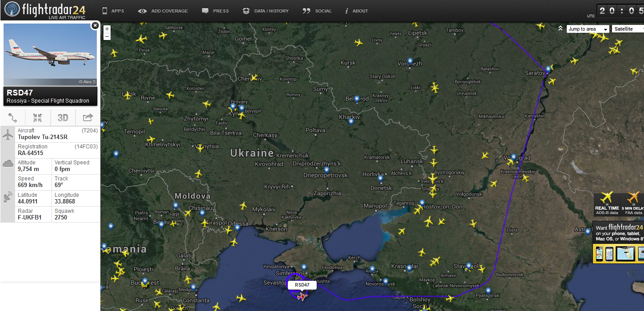Screen dimensions: 644x311
Task: Click the ADD COVERAGE link
Action: 163,11
